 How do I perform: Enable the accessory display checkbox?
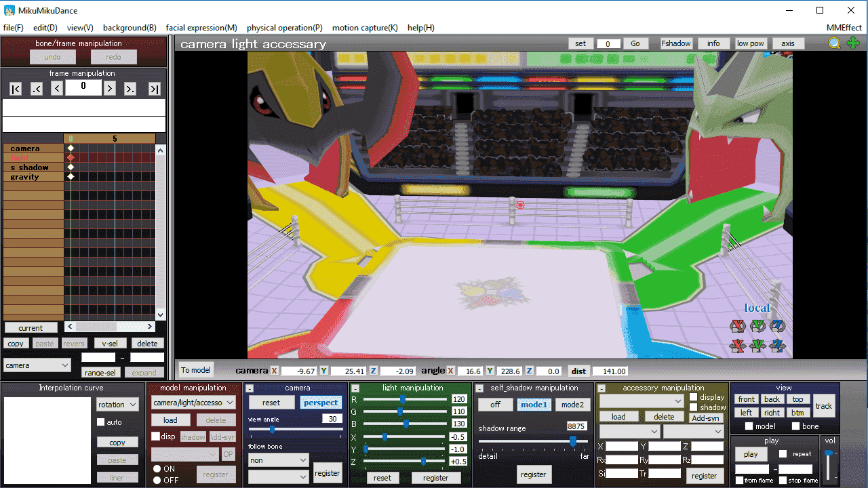pos(694,397)
